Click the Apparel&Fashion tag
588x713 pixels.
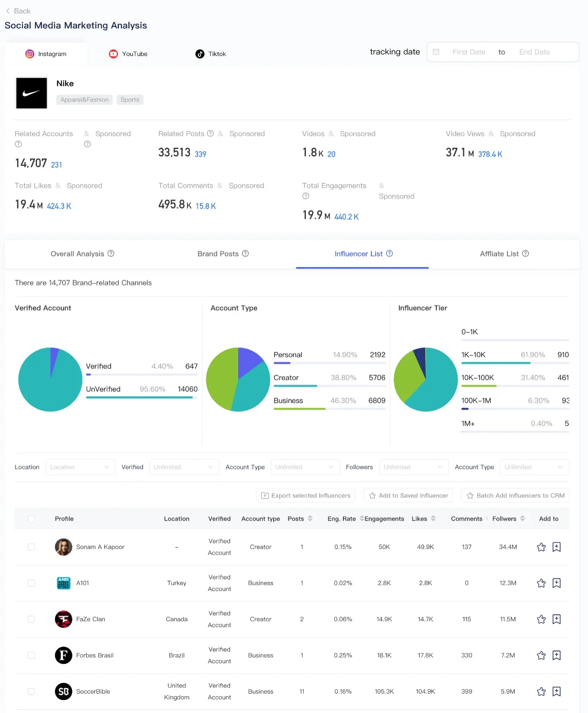point(84,100)
